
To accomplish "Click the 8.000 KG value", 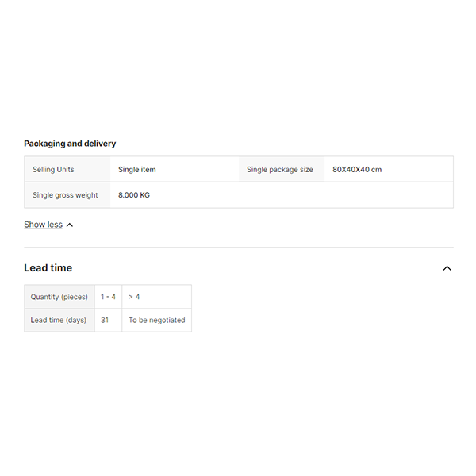I will (134, 195).
